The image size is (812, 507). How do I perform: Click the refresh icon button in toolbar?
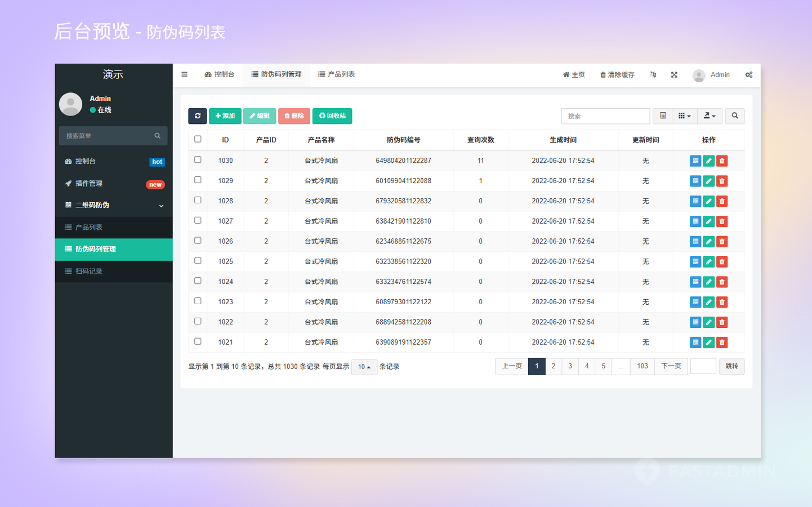197,116
